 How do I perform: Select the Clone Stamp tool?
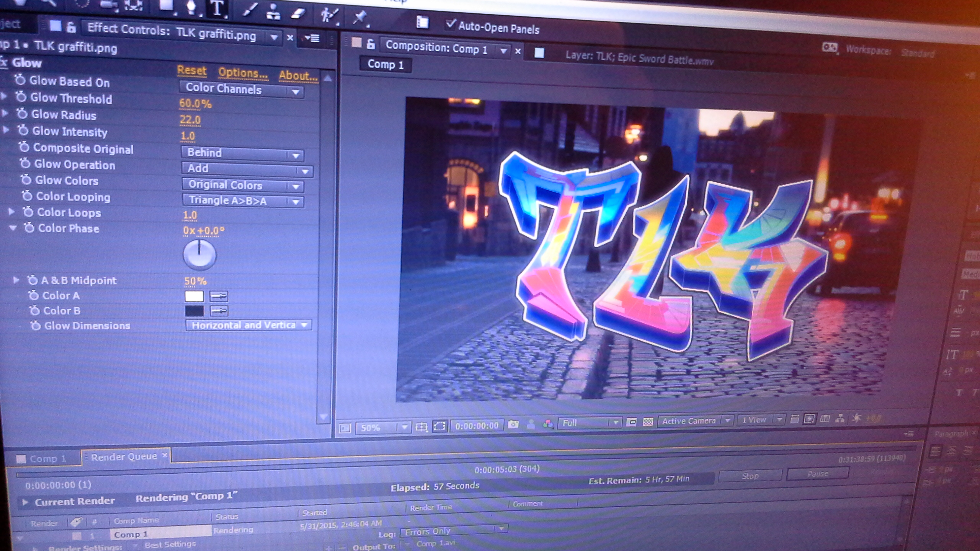click(x=273, y=12)
